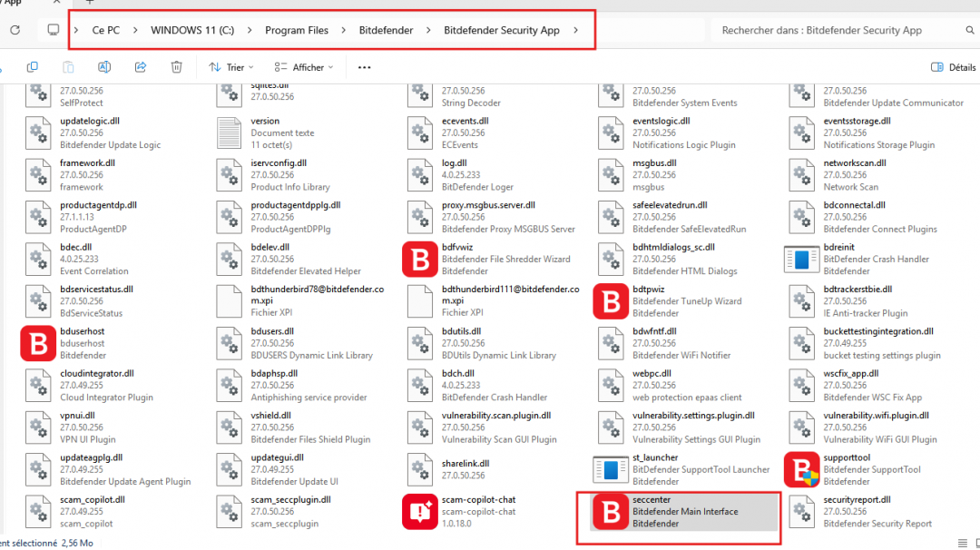
Task: Navigate to Program Files breadcrumb
Action: [296, 30]
